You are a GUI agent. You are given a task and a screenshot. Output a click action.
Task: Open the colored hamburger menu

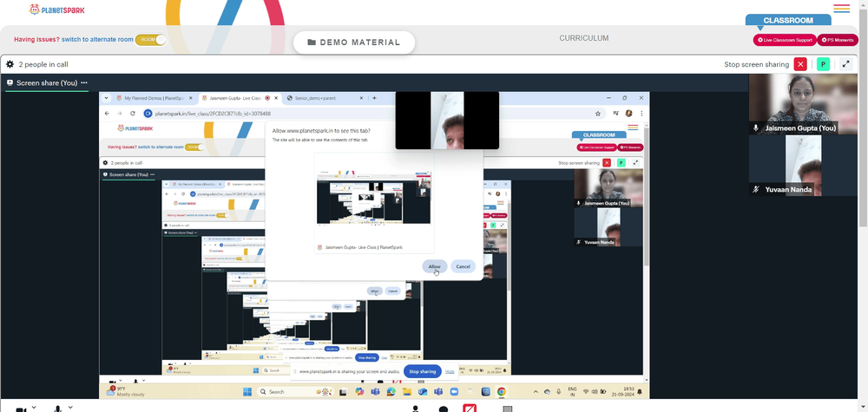click(841, 9)
